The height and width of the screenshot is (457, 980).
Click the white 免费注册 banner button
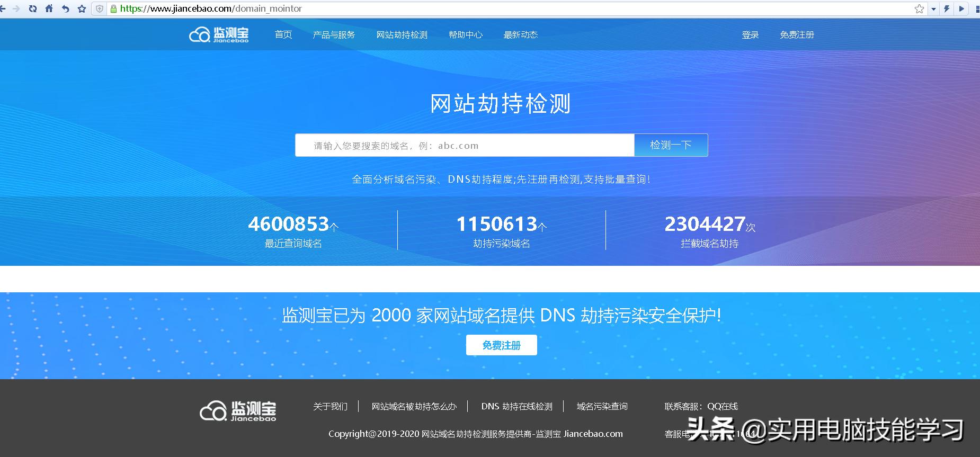(502, 345)
